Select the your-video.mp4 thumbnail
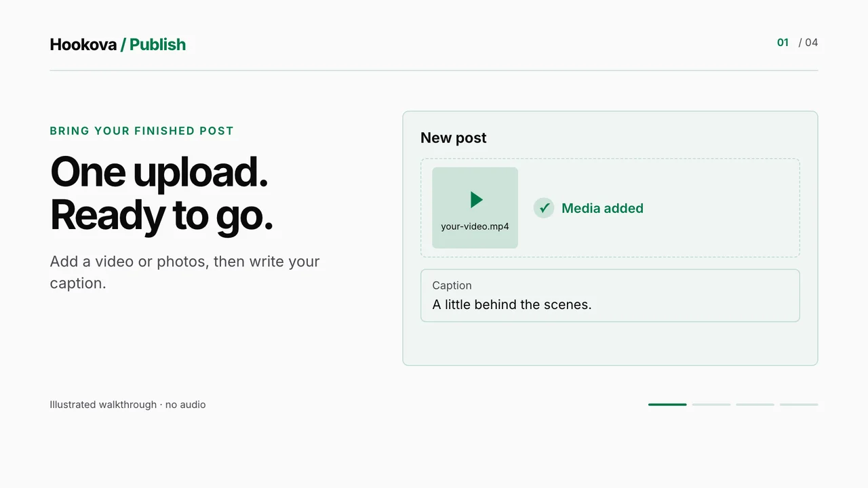 coord(475,208)
